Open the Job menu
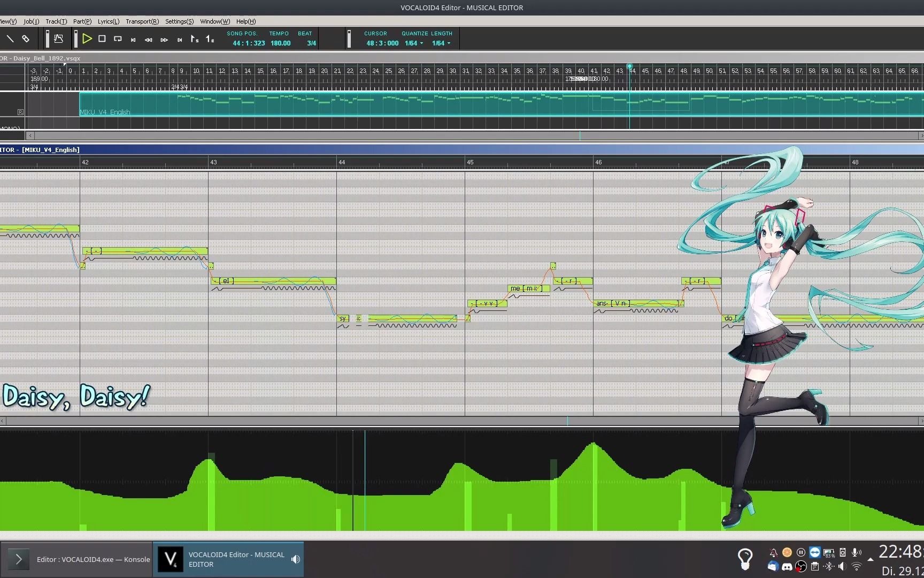Image resolution: width=924 pixels, height=578 pixels. pos(32,21)
